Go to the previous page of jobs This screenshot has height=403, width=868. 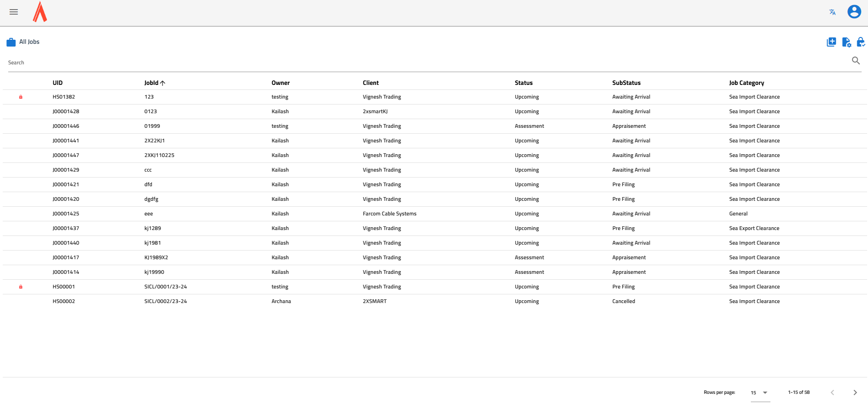[832, 393]
